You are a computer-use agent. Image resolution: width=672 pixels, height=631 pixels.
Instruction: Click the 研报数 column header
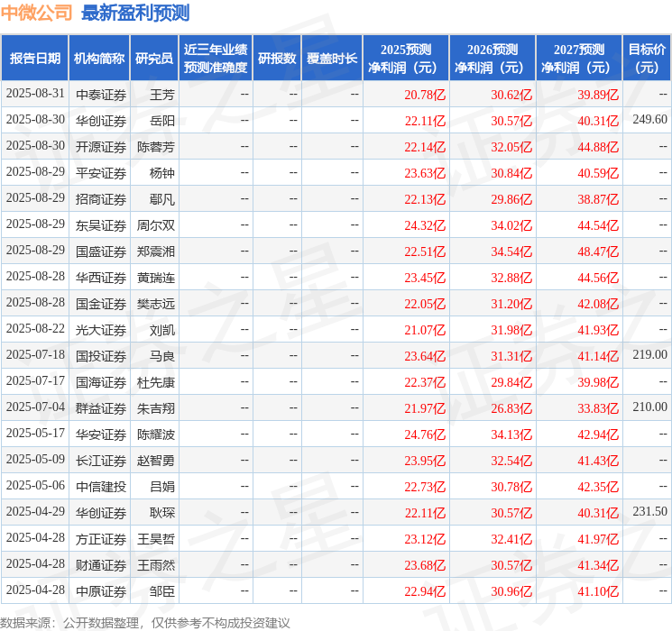277,59
